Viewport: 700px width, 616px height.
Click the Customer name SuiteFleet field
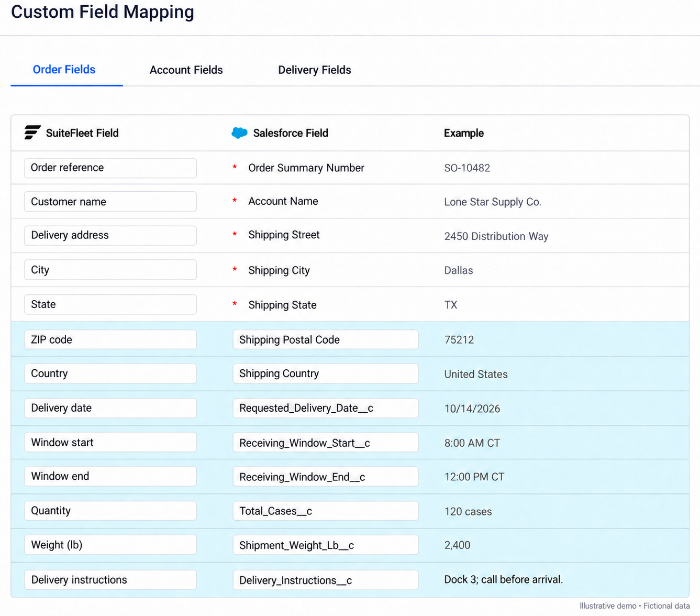click(x=110, y=202)
